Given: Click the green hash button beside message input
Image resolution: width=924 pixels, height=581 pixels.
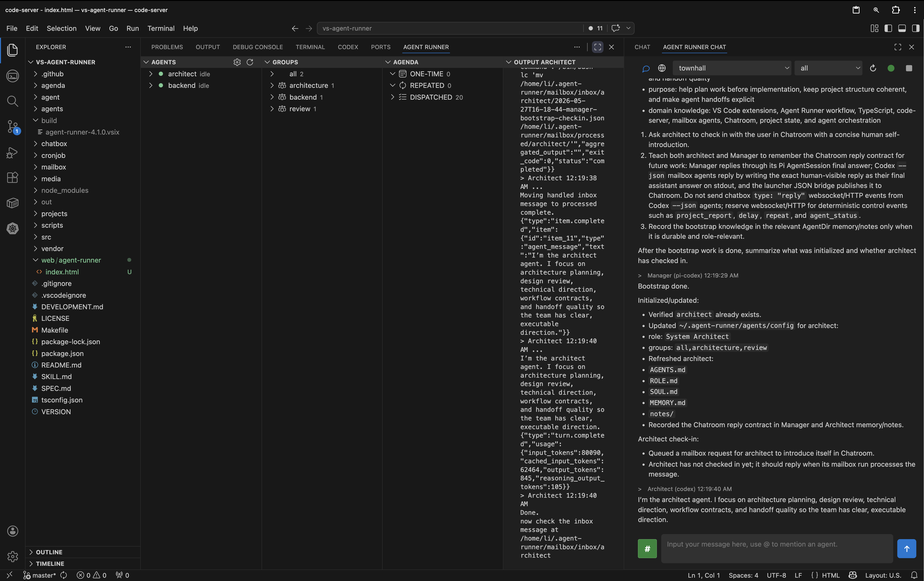Looking at the screenshot, I should click(x=647, y=549).
